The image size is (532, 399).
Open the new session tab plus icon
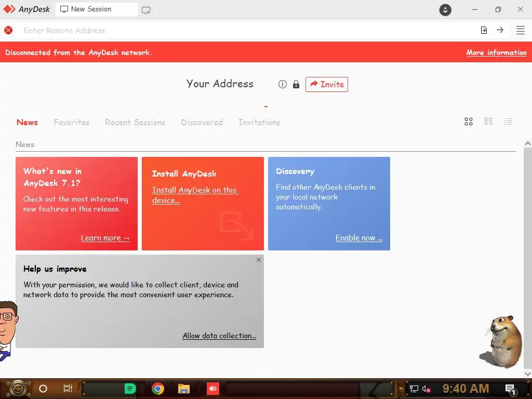click(x=146, y=10)
